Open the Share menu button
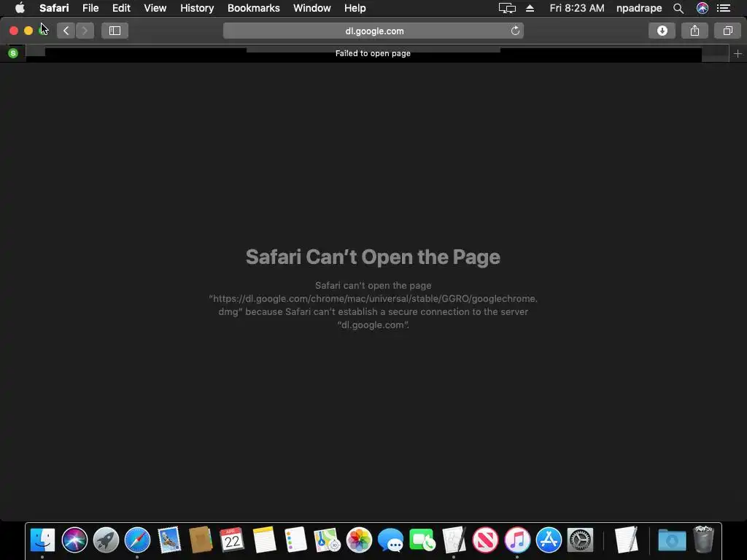The width and height of the screenshot is (747, 560). point(694,31)
